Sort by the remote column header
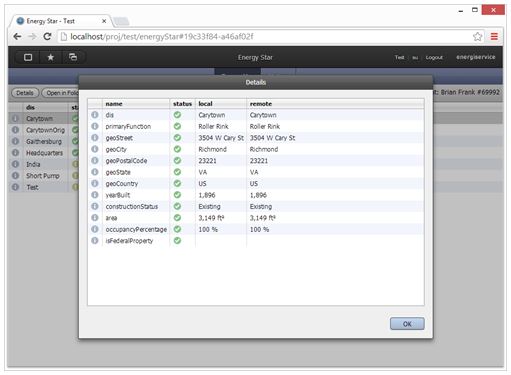511x375 pixels. (x=335, y=104)
